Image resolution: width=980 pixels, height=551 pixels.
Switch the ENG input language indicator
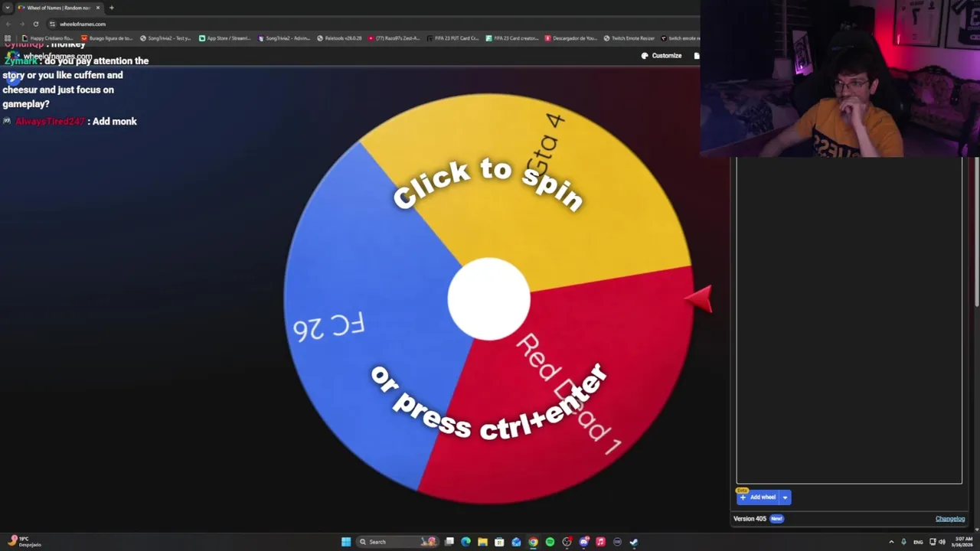click(918, 542)
